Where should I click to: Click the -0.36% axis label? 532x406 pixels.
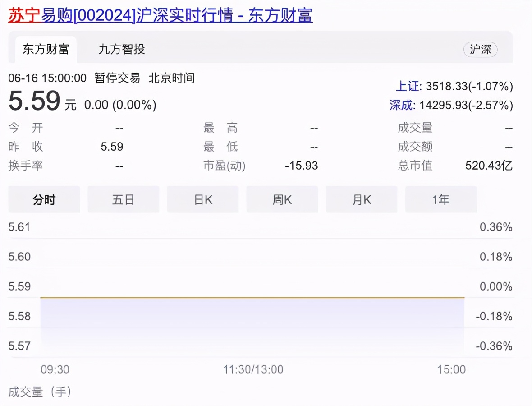point(494,346)
